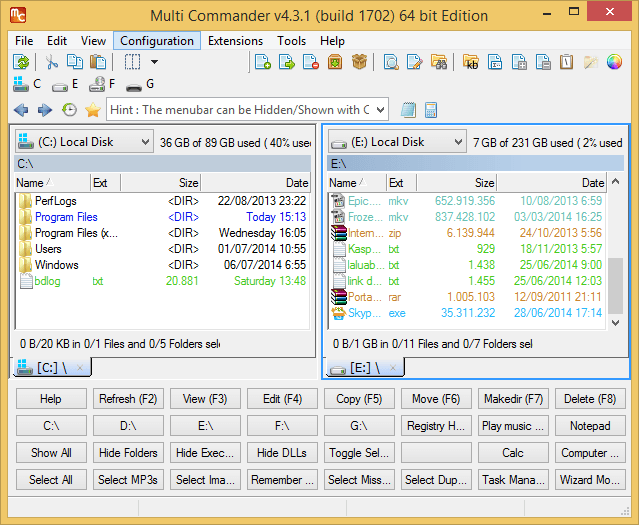The height and width of the screenshot is (525, 639).
Task: Select drive G in drive bar
Action: pos(140,85)
